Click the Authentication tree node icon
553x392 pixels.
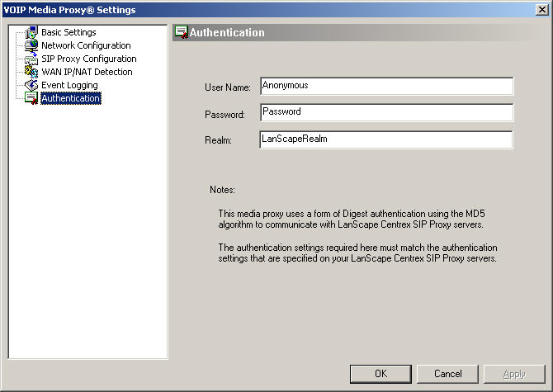click(31, 98)
